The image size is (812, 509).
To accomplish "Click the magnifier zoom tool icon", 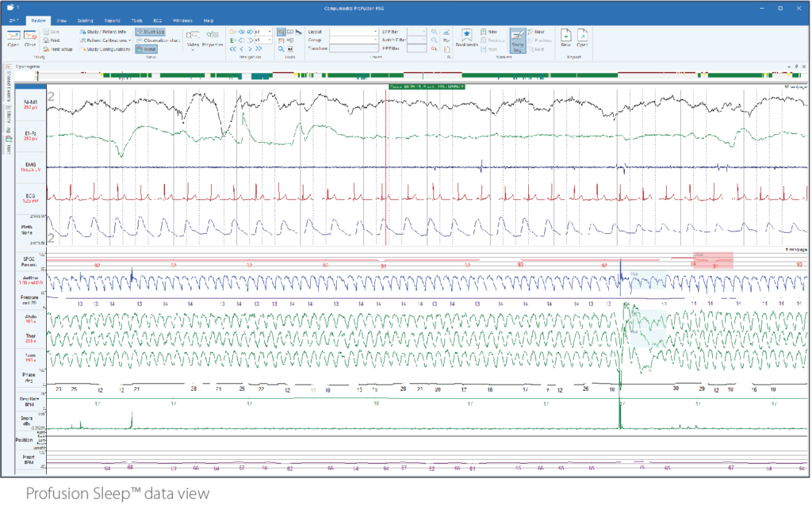I will pos(282,49).
